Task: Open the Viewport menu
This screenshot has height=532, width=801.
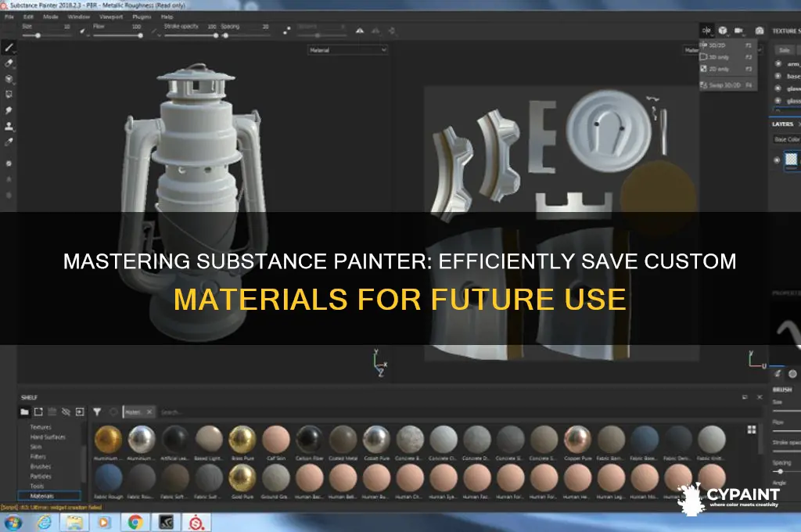Action: tap(111, 17)
